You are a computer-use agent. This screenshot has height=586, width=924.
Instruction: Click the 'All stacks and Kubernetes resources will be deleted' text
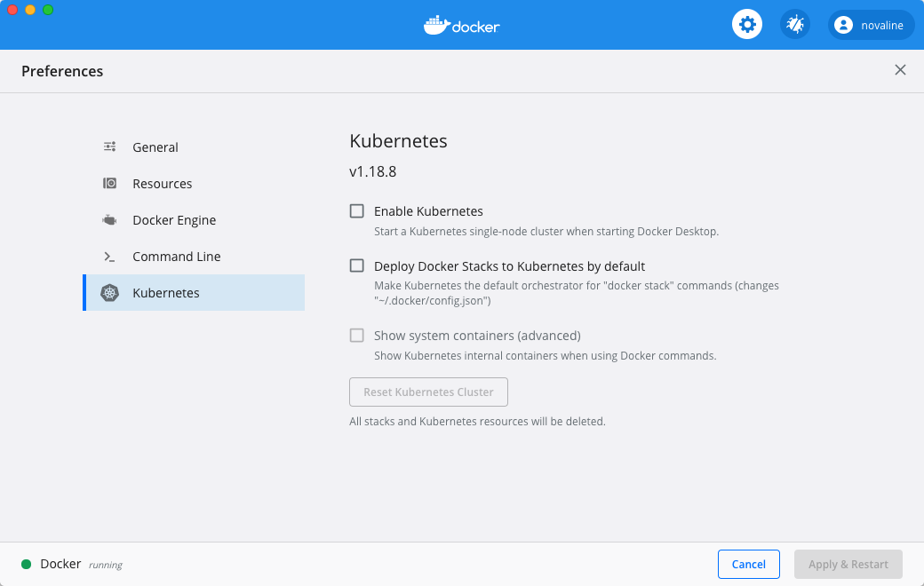click(477, 422)
